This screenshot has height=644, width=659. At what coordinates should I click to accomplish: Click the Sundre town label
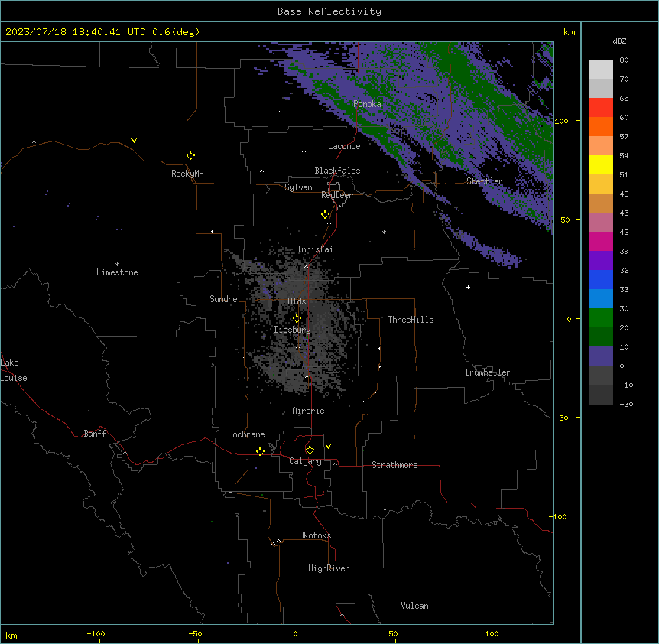223,299
